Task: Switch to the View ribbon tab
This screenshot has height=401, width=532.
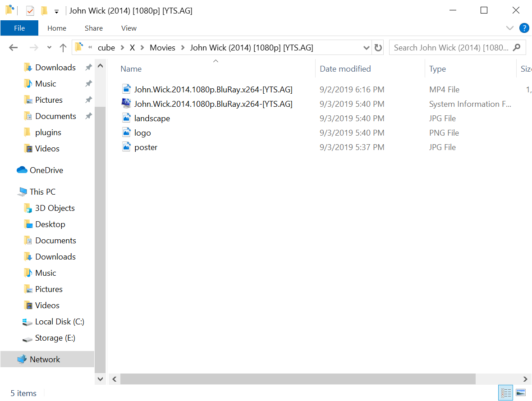Action: click(128, 28)
